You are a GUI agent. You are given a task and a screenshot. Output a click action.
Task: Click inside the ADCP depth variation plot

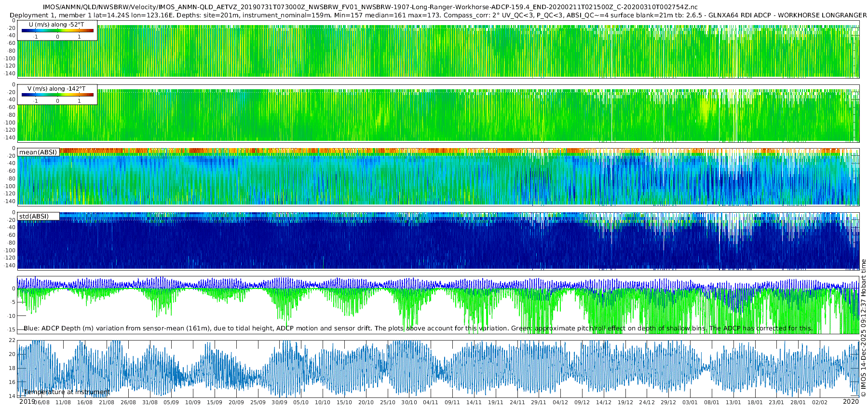click(x=438, y=305)
